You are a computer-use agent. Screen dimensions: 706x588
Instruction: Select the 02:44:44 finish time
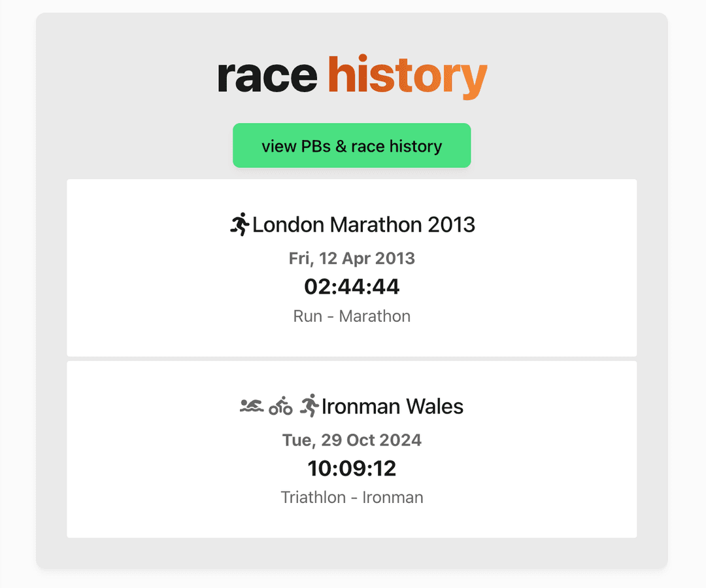(x=352, y=286)
